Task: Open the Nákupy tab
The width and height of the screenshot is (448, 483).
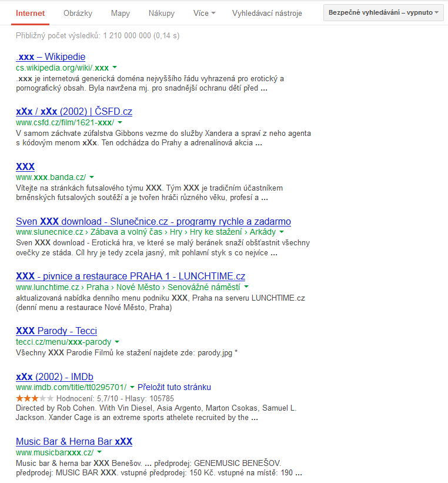Action: [161, 13]
